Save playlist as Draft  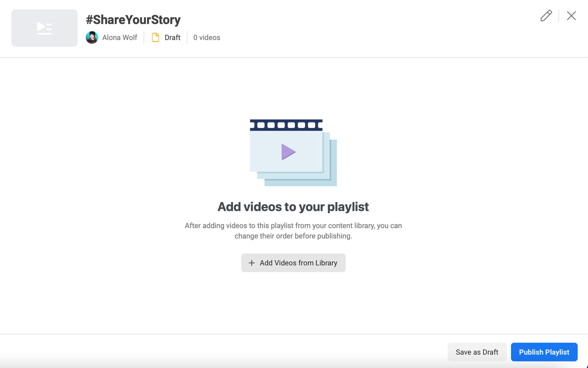click(477, 352)
